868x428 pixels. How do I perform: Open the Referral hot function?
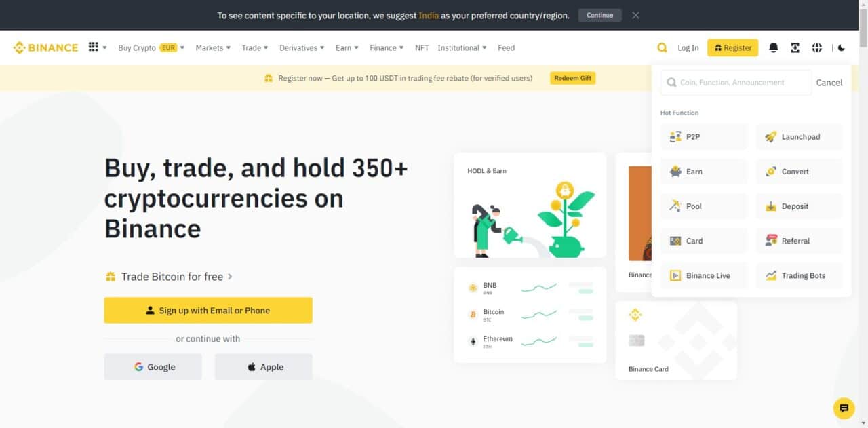799,241
